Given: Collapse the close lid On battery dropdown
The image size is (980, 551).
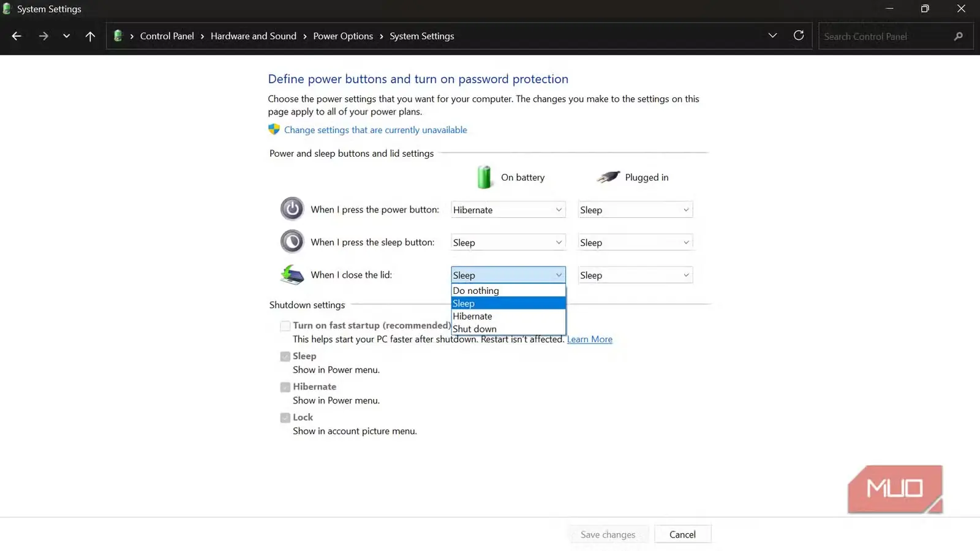Looking at the screenshot, I should [508, 275].
